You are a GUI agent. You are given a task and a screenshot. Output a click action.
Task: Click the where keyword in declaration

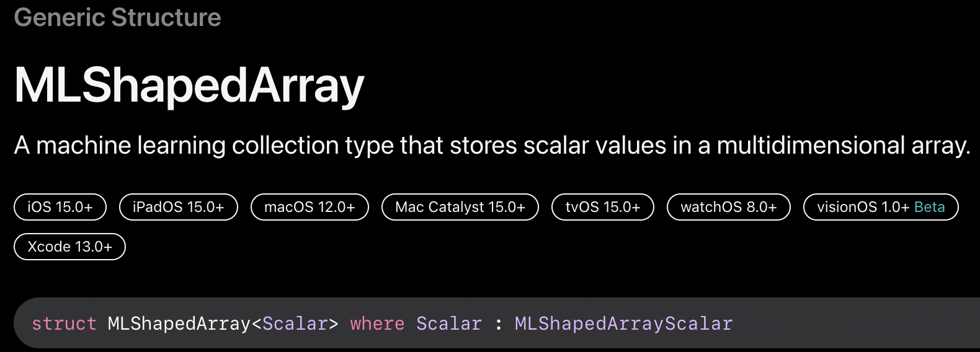click(377, 323)
